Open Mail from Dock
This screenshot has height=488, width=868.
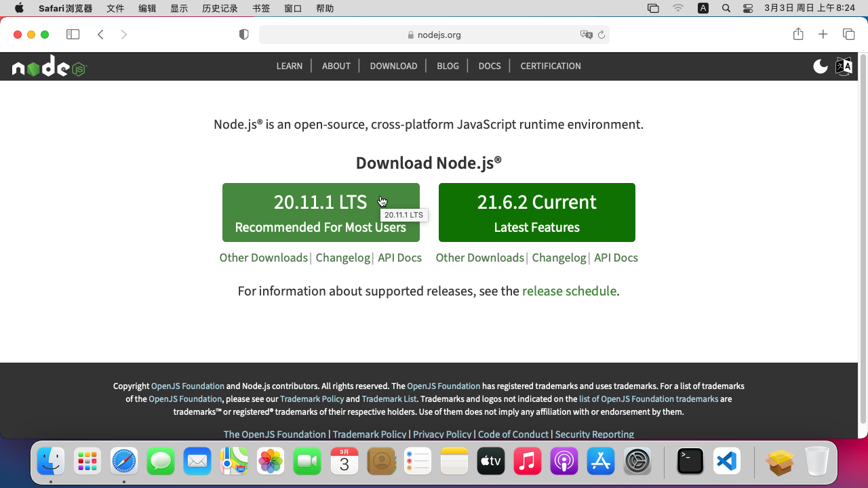[x=197, y=462]
